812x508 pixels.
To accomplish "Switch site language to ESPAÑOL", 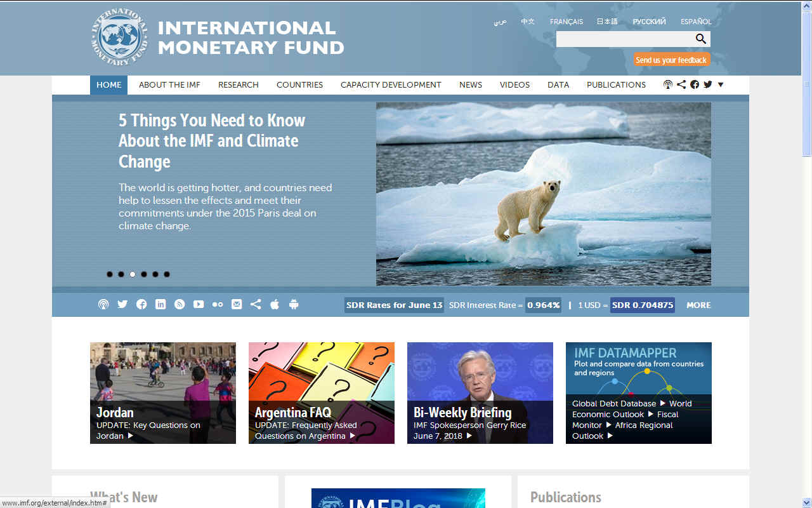I will click(696, 22).
